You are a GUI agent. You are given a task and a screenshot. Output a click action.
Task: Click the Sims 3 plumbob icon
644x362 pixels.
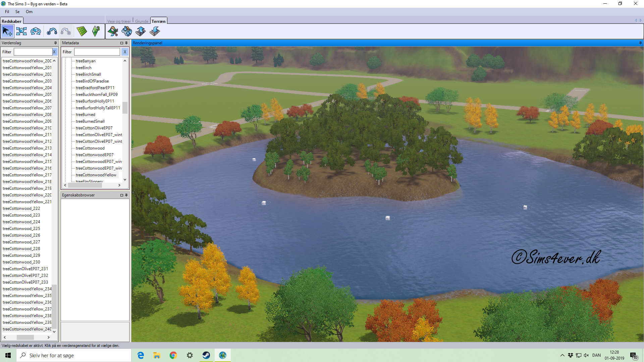click(x=96, y=32)
